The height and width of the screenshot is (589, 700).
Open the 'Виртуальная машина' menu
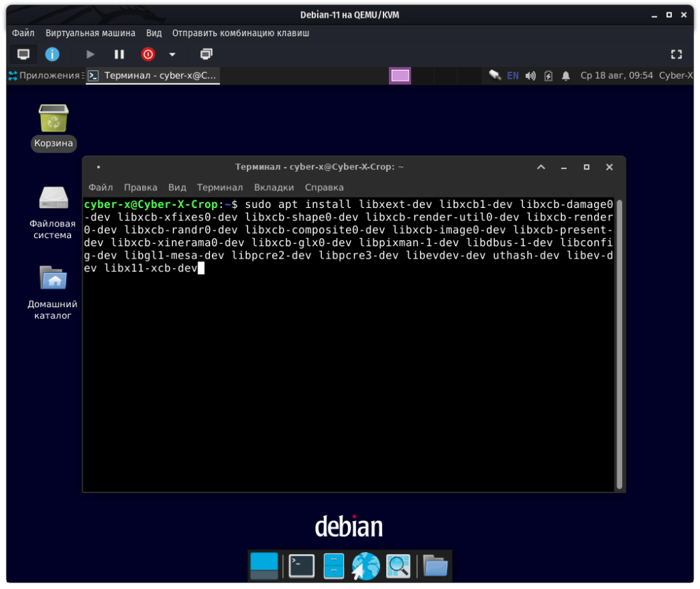pos(90,33)
